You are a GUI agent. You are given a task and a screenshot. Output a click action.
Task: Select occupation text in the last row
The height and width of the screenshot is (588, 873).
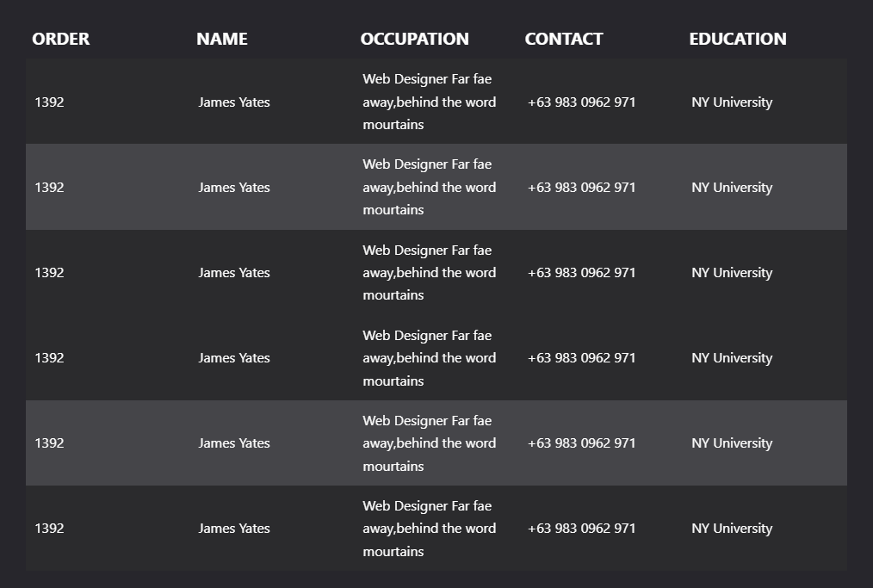point(429,528)
